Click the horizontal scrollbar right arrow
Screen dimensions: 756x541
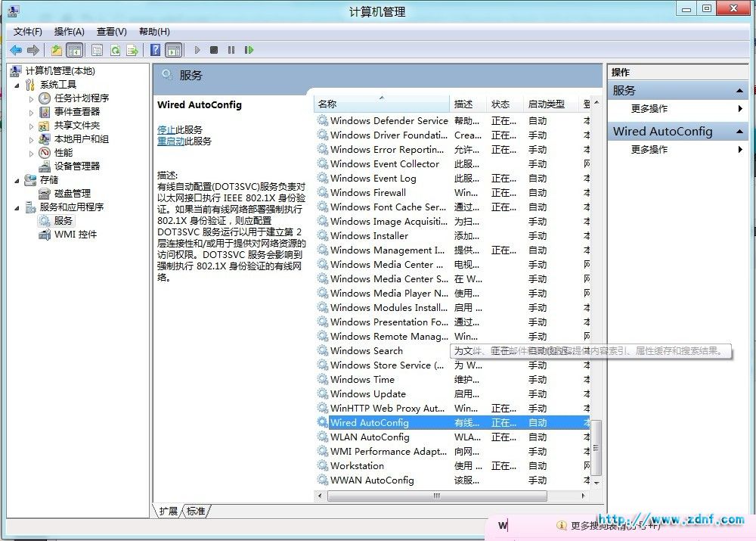click(584, 496)
